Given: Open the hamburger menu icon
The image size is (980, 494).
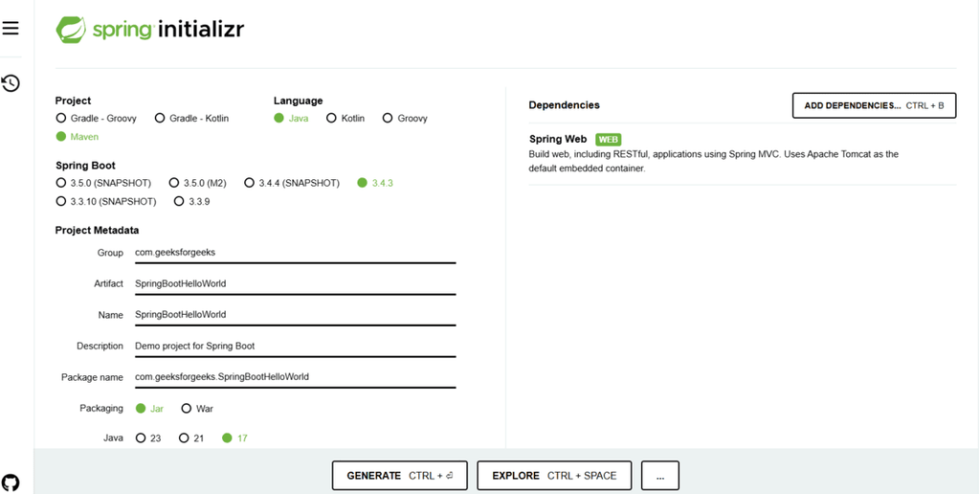Looking at the screenshot, I should [10, 28].
